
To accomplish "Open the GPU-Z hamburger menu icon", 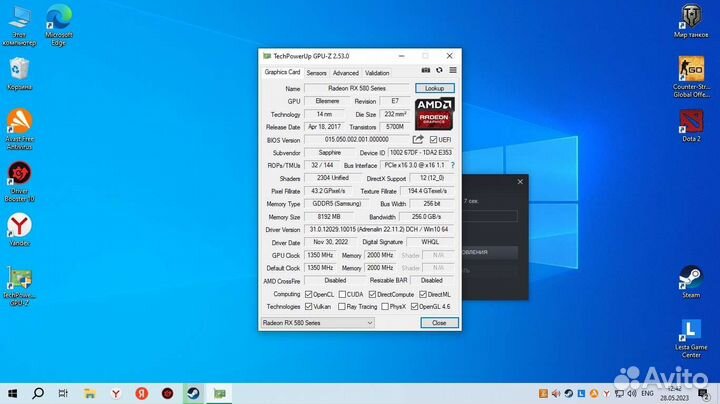I will coord(453,70).
